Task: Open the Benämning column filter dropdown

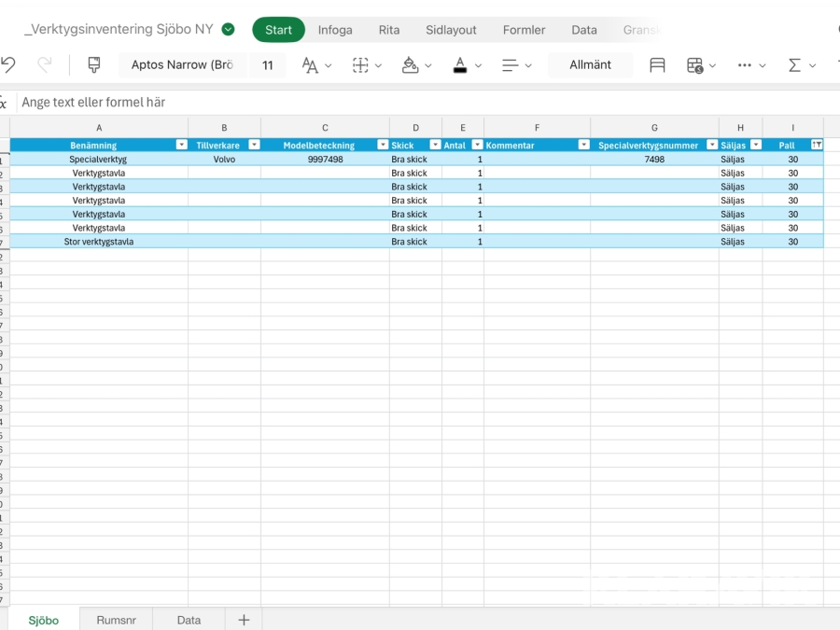Action: (x=182, y=146)
